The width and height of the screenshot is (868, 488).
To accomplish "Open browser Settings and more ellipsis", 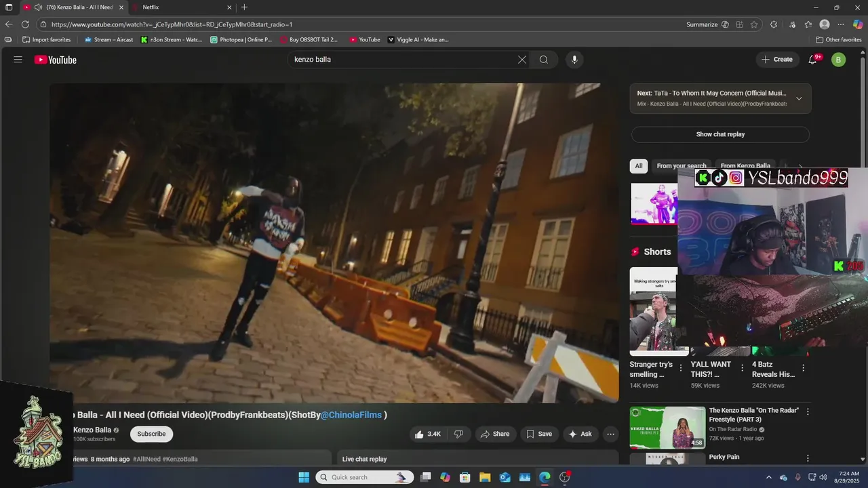I will [x=841, y=24].
